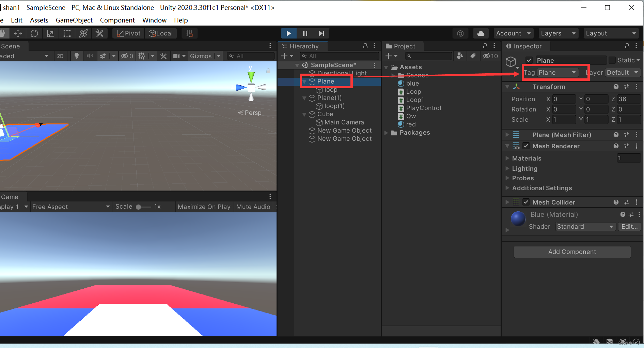
Task: Click Edit next to the Standard shader
Action: click(x=629, y=226)
